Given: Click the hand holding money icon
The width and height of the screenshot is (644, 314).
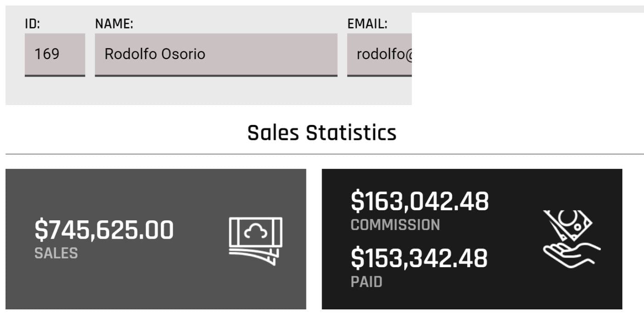Looking at the screenshot, I should [571, 239].
